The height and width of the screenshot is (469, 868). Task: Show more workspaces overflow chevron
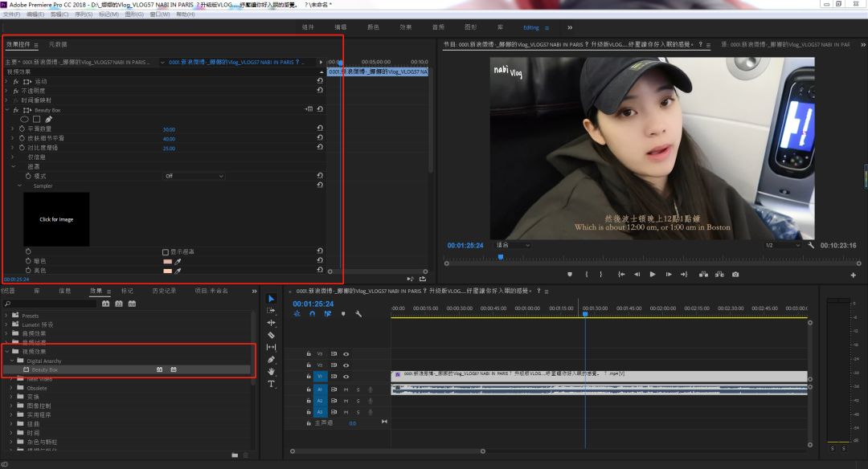570,27
